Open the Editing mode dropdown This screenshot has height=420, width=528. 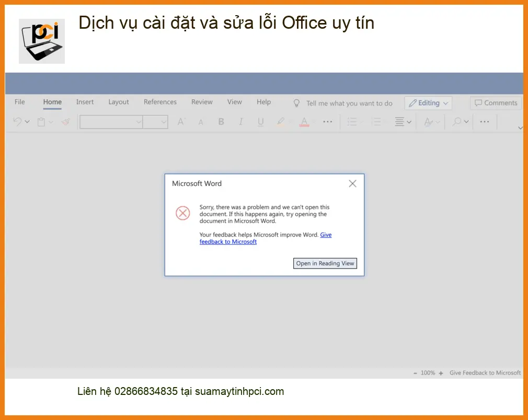tap(428, 103)
